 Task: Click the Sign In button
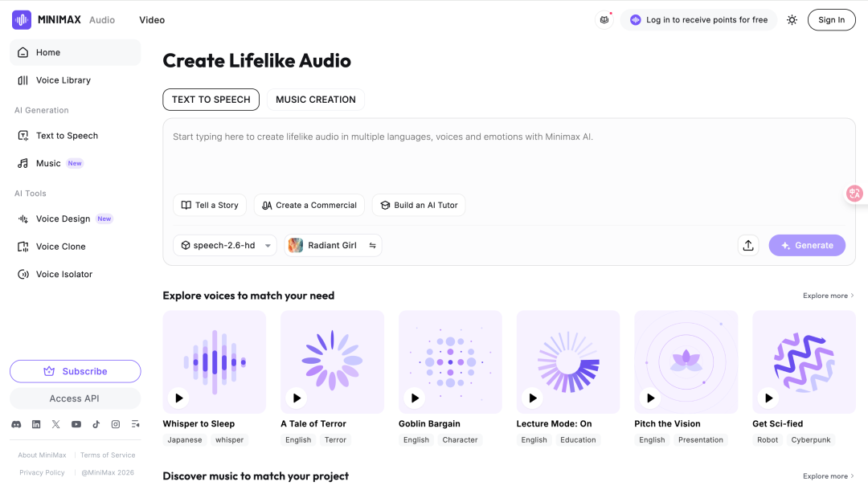pos(832,20)
